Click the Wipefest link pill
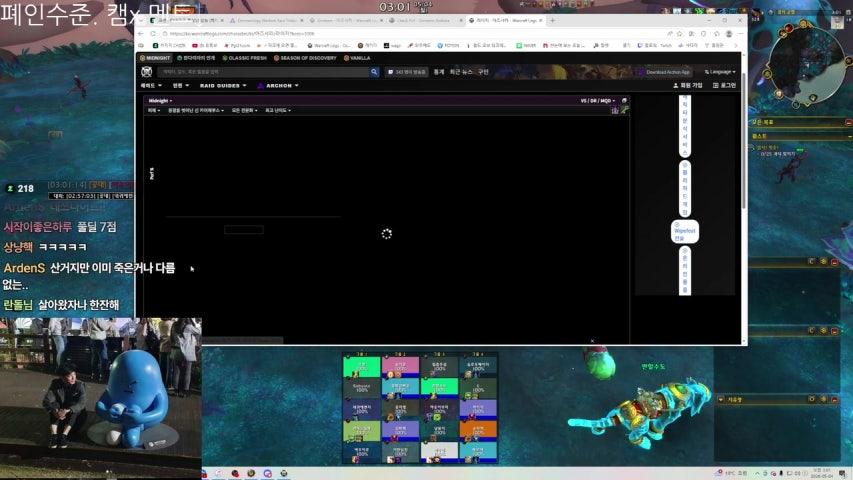The height and width of the screenshot is (480, 853). [684, 232]
